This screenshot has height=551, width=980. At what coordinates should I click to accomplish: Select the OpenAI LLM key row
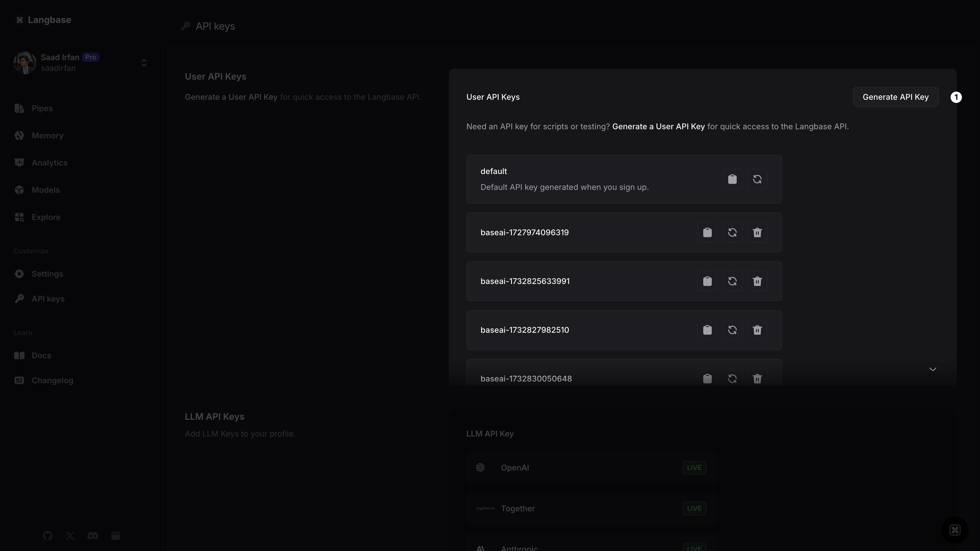coord(591,468)
